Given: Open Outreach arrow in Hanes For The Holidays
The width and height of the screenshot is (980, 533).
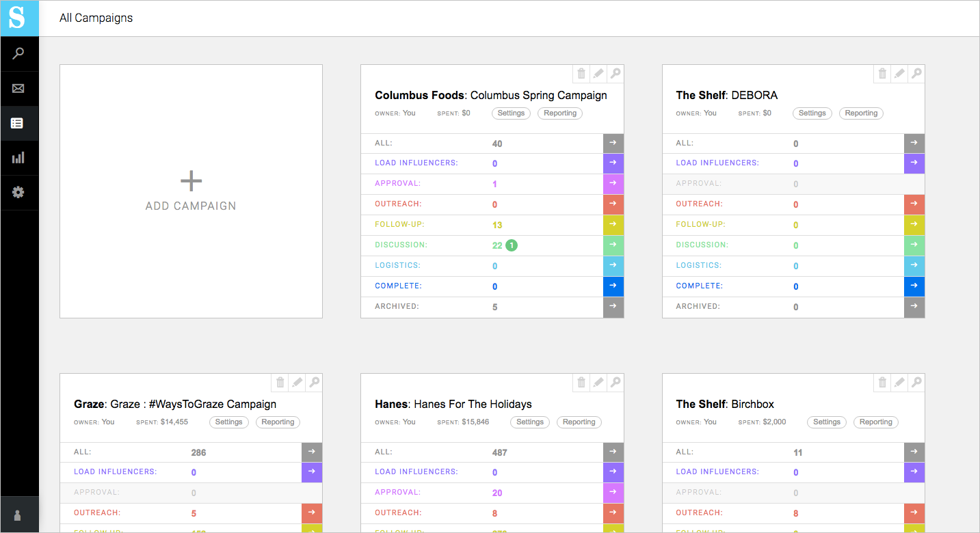Looking at the screenshot, I should click(x=613, y=513).
